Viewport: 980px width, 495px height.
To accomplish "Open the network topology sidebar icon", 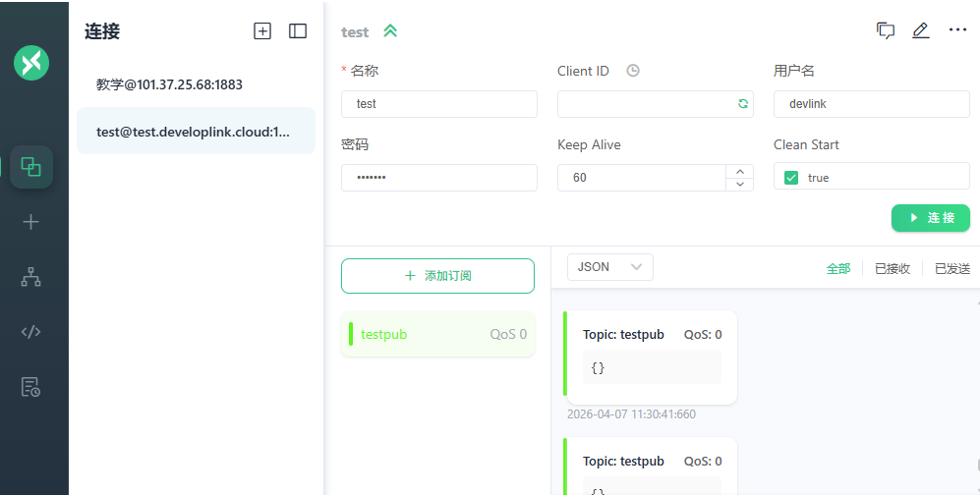I will coord(30,277).
